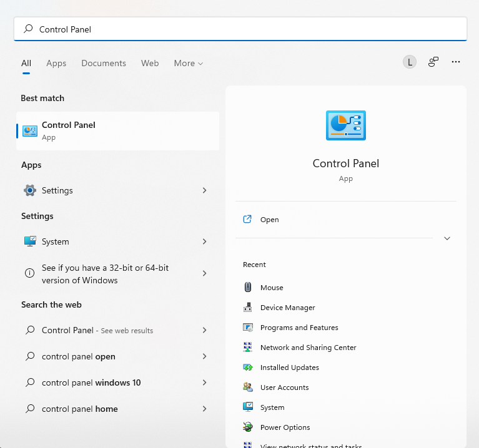
Task: Select the control panel open suggestion
Action: tap(117, 356)
